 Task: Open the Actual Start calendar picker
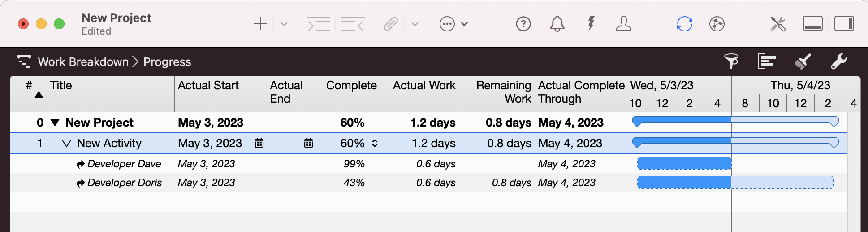tap(259, 144)
